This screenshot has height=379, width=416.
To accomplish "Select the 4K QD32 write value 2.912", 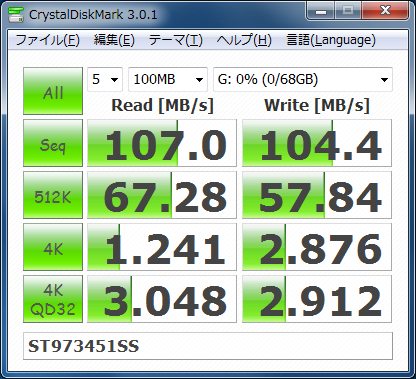I will click(317, 299).
